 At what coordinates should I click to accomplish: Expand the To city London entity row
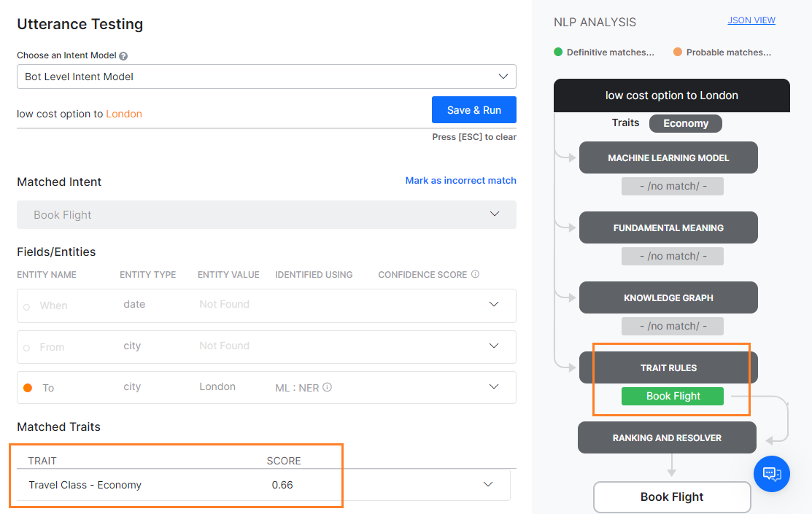pyautogui.click(x=494, y=386)
